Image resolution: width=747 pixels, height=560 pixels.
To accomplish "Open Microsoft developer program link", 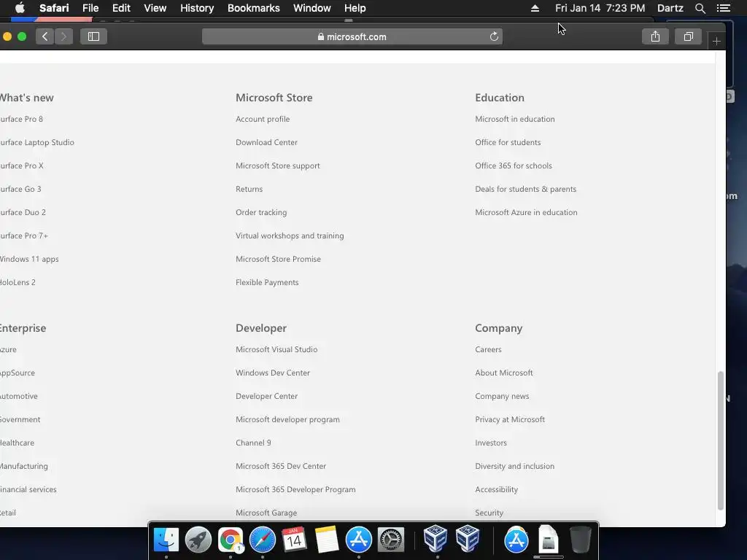I will coord(287,419).
